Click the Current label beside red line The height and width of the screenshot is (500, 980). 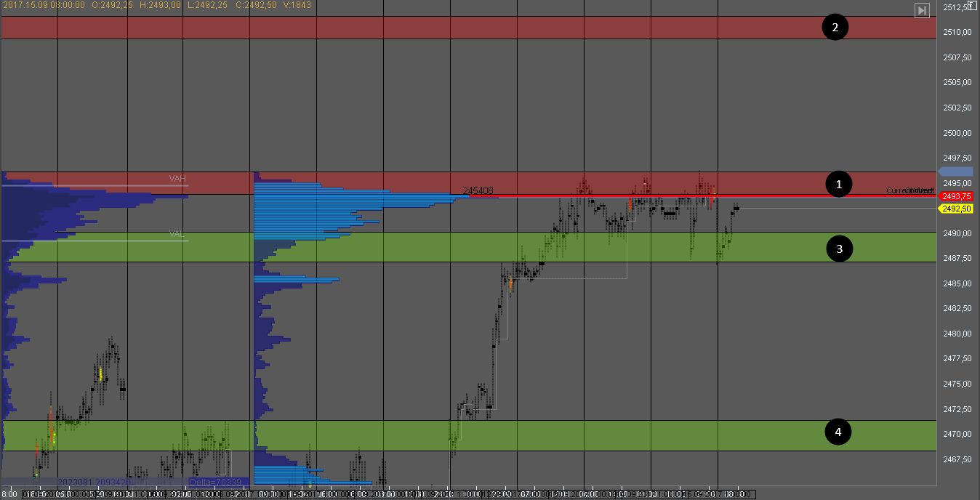909,190
